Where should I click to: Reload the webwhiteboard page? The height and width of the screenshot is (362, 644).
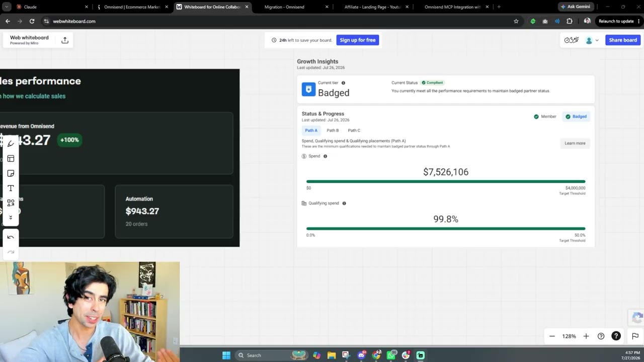point(32,21)
